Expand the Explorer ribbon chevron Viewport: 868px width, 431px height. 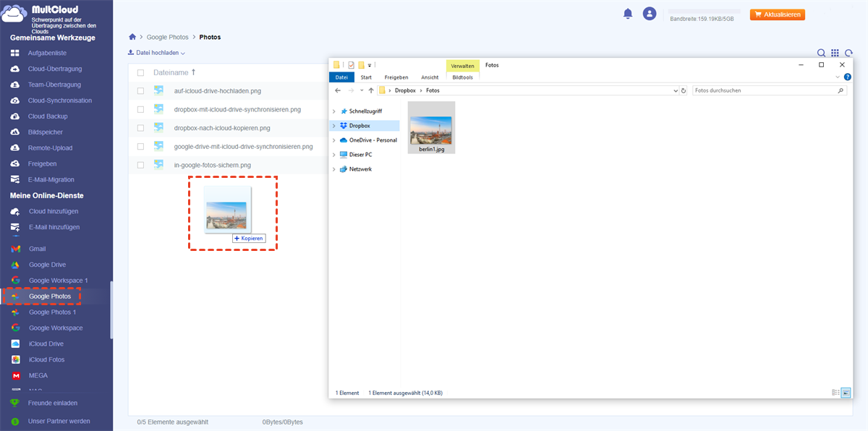point(838,77)
